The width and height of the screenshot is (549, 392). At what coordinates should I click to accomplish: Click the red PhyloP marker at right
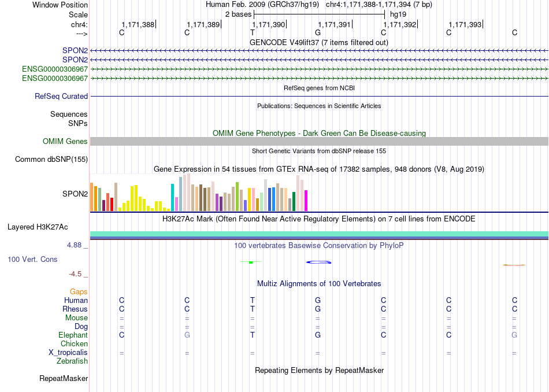click(514, 265)
